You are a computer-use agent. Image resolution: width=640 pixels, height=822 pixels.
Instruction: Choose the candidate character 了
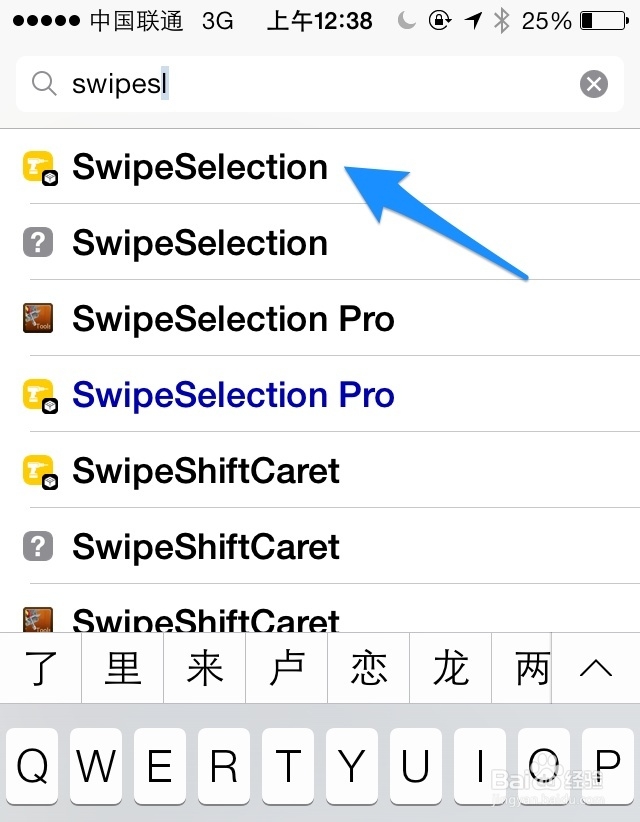point(40,668)
